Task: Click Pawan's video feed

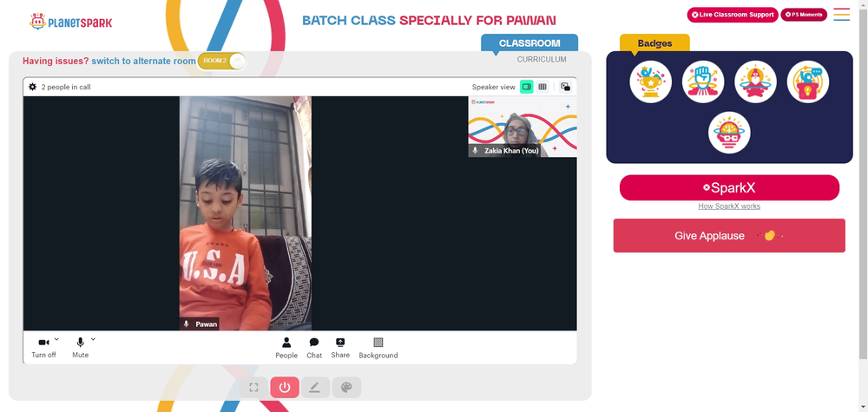Action: click(x=246, y=213)
